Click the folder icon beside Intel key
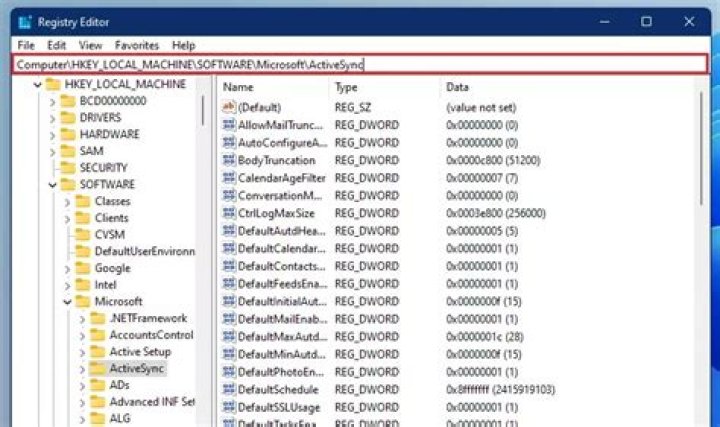The width and height of the screenshot is (720, 427). pos(83,285)
